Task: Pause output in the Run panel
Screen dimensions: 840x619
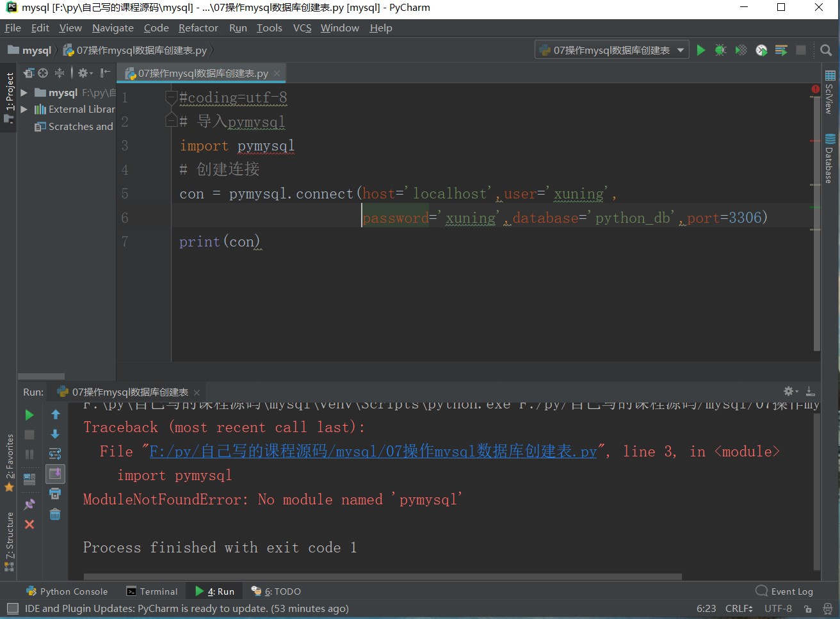Action: (29, 454)
